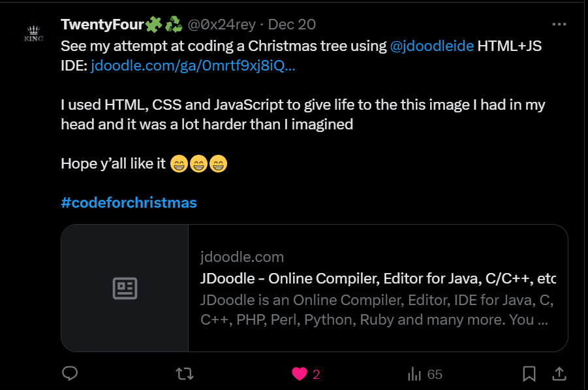The height and width of the screenshot is (390, 588).
Task: Repost this tweet using the retweet icon
Action: coord(185,374)
